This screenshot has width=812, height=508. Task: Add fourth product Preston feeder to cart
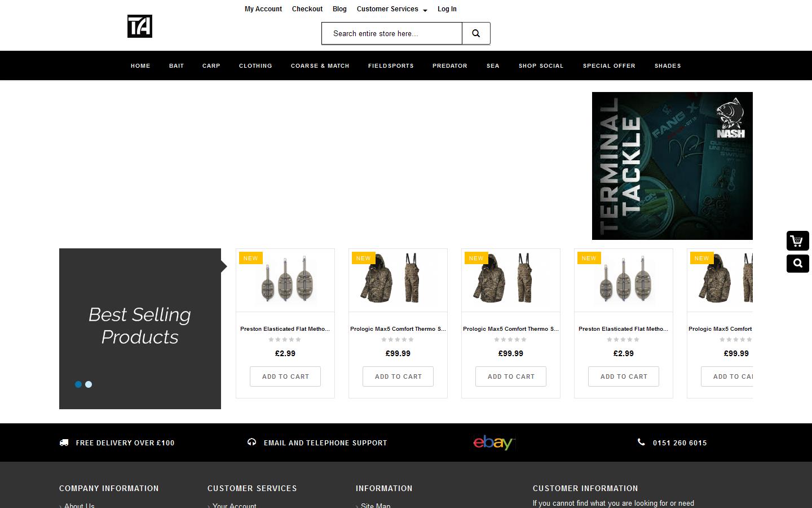(x=624, y=376)
